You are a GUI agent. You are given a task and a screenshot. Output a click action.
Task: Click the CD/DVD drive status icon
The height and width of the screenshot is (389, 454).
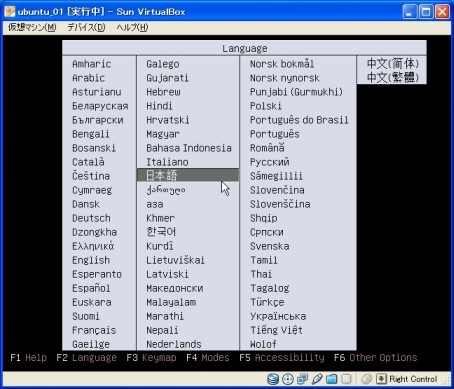click(x=288, y=379)
